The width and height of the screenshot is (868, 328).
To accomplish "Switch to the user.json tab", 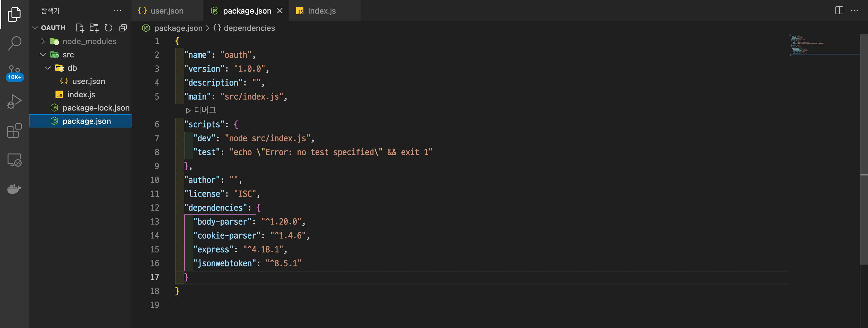I will (x=167, y=11).
